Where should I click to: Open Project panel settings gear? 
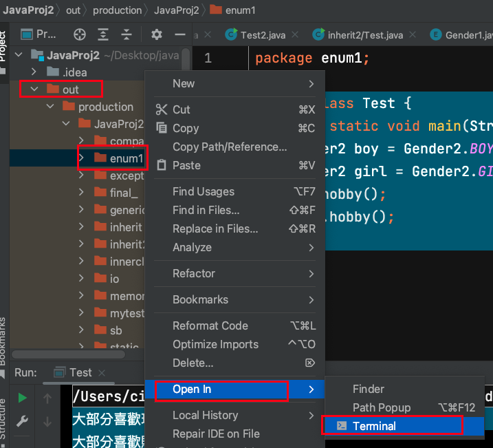157,34
